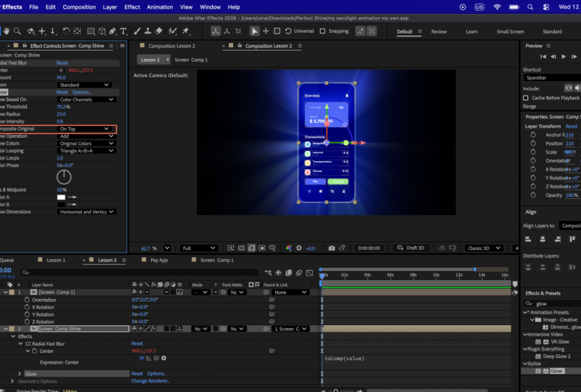The height and width of the screenshot is (392, 581).
Task: Open the Glow Based On Color Channels dropdown
Action: pos(86,99)
